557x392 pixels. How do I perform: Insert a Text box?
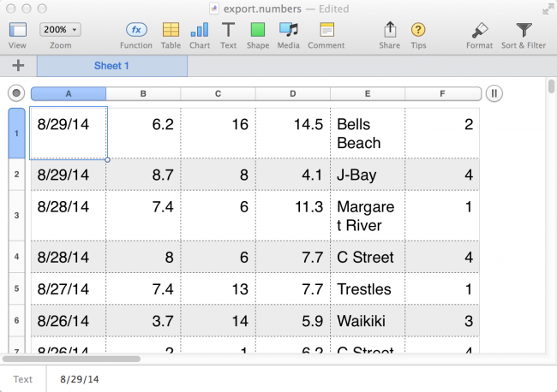coord(229,30)
